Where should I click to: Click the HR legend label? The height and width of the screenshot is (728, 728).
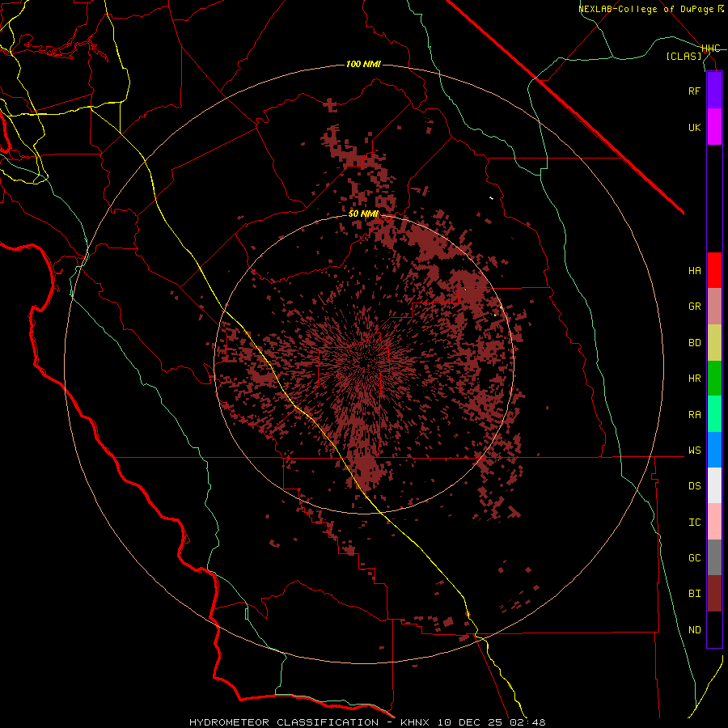(x=694, y=379)
